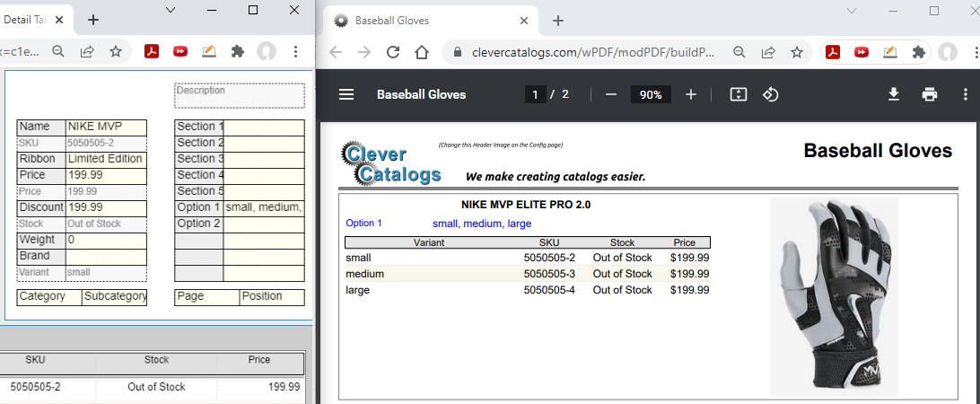The width and height of the screenshot is (980, 404).
Task: Close the Detail Table tab
Action: point(59,20)
